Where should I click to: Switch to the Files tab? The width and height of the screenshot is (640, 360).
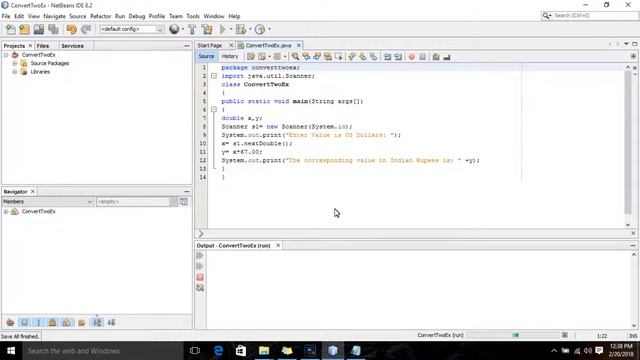(x=43, y=46)
